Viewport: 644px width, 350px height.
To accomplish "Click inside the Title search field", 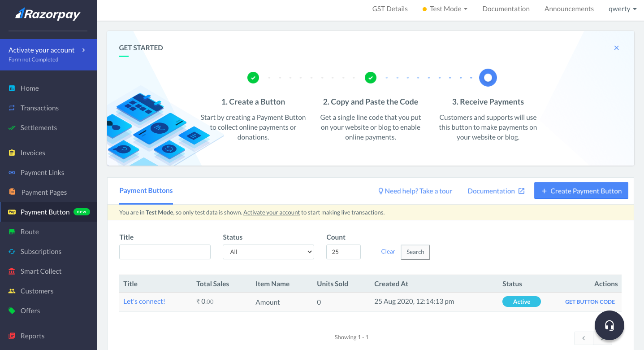I will (164, 252).
